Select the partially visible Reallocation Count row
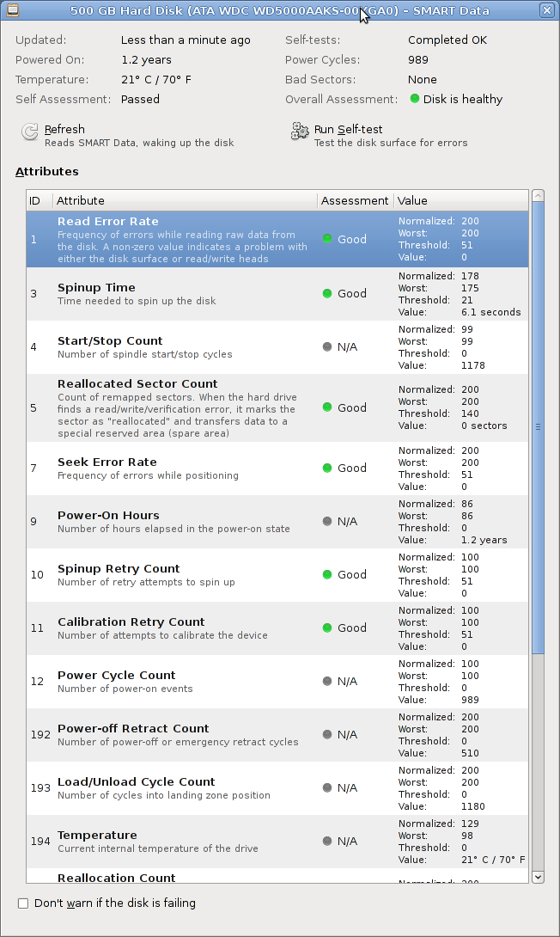The width and height of the screenshot is (560, 937). [277, 876]
